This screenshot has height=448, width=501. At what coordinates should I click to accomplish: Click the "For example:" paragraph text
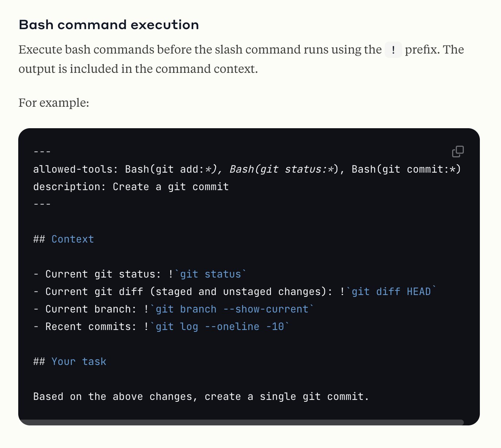pos(54,103)
